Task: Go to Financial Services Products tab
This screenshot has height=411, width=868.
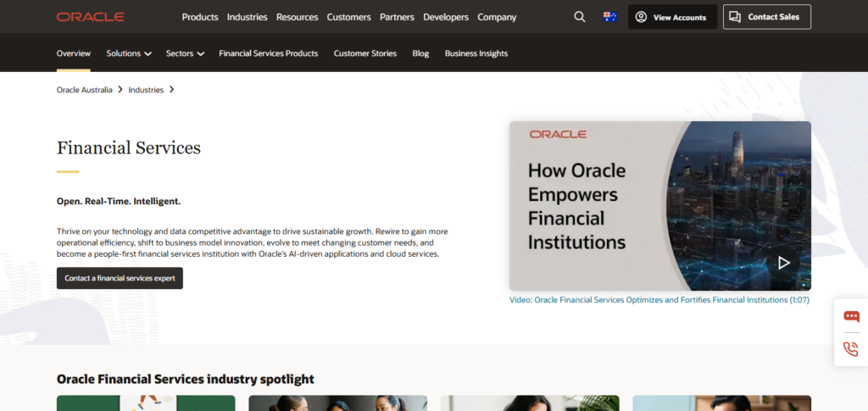Action: (x=269, y=53)
